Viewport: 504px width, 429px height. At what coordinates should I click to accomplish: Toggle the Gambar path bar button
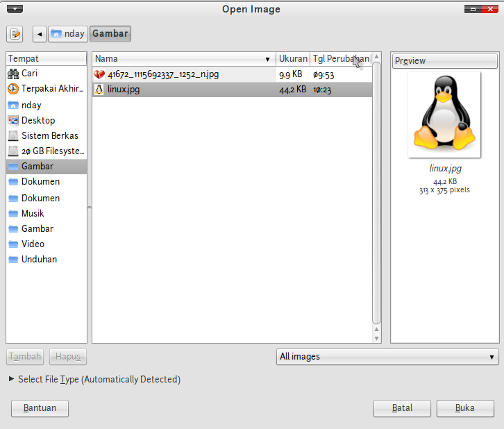[x=110, y=34]
